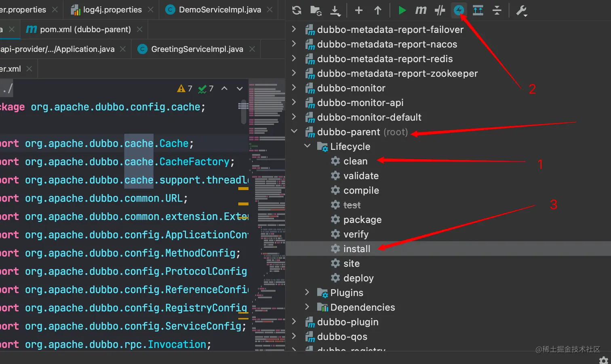Screen dimensions: 611x364
Task: Click the green checkmark typo indicator
Action: [x=206, y=88]
